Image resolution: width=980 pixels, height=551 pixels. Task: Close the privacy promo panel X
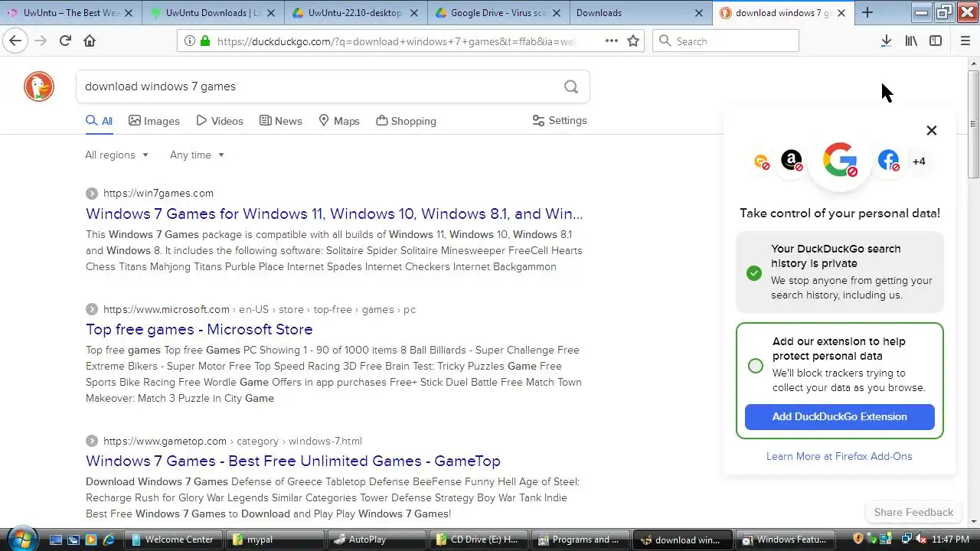(932, 130)
